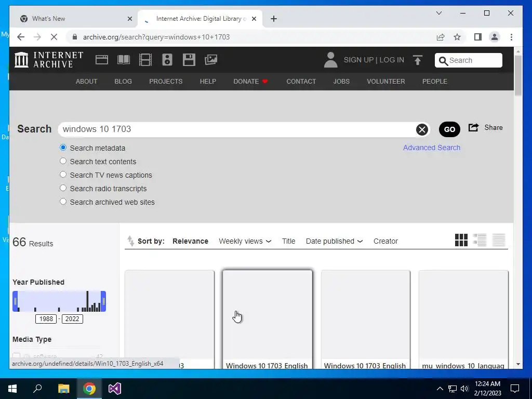This screenshot has width=532, height=399.
Task: Select Search TV news captions option
Action: coord(63,175)
